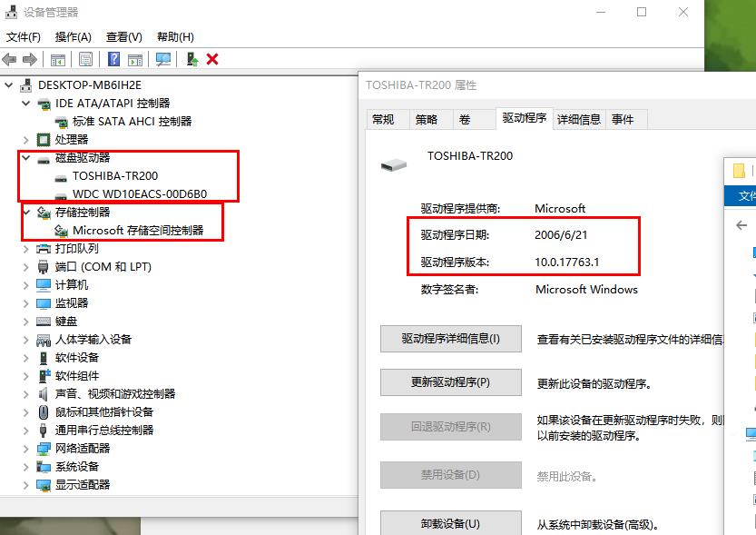This screenshot has width=756, height=535.
Task: Click the display adapter category icon
Action: coord(44,485)
